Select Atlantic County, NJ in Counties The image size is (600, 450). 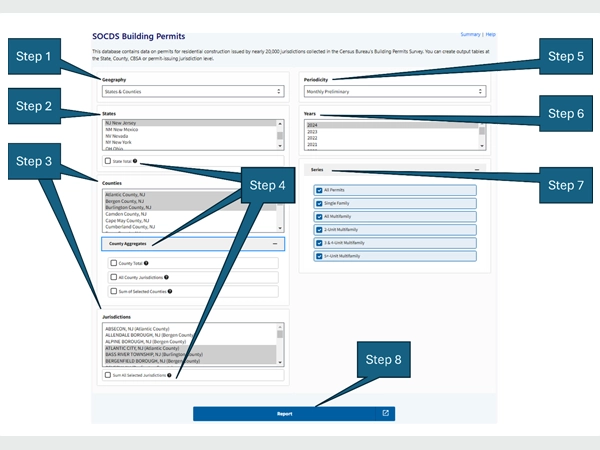pyautogui.click(x=190, y=194)
